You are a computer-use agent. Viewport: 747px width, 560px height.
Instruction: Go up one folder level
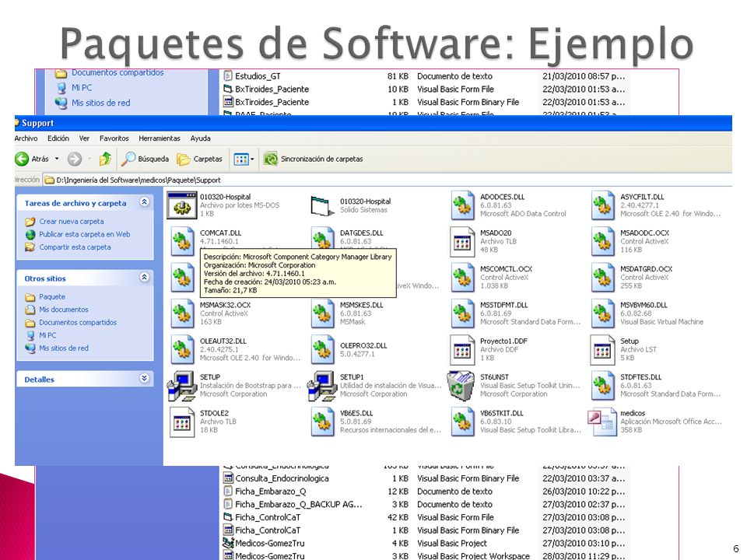pyautogui.click(x=105, y=159)
